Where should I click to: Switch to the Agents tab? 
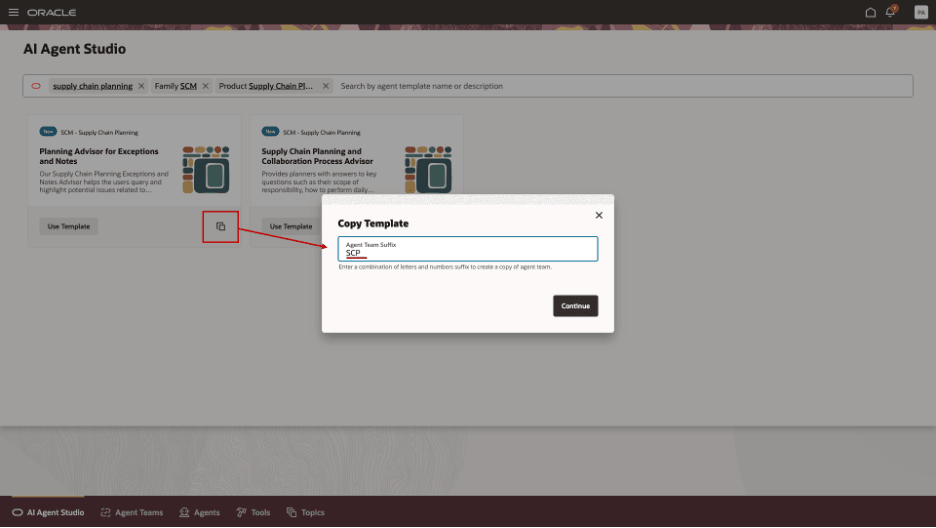199,512
